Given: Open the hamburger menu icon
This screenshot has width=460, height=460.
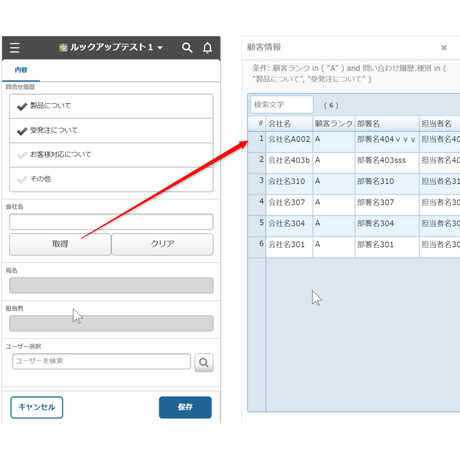Looking at the screenshot, I should click(15, 48).
